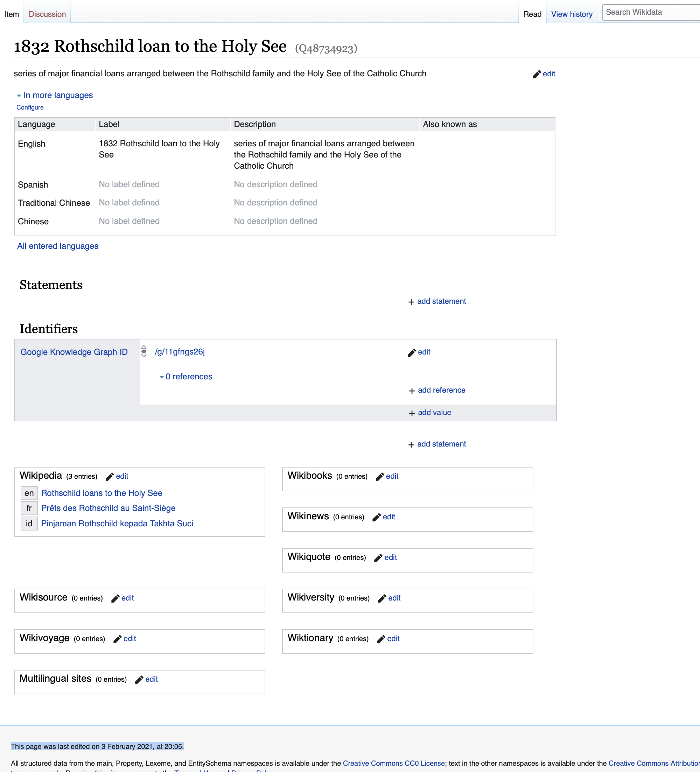The height and width of the screenshot is (772, 700).
Task: Click the plus icon for 'add statement' under Statements
Action: tap(411, 302)
